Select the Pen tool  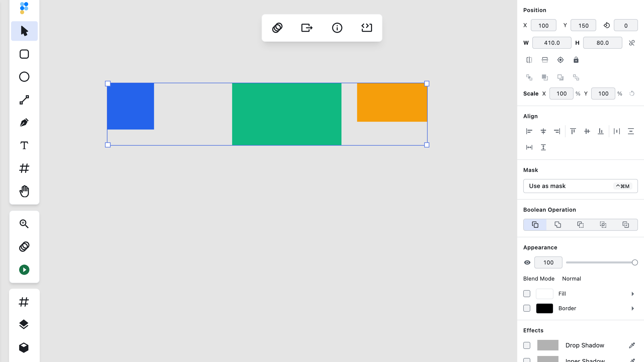click(24, 123)
